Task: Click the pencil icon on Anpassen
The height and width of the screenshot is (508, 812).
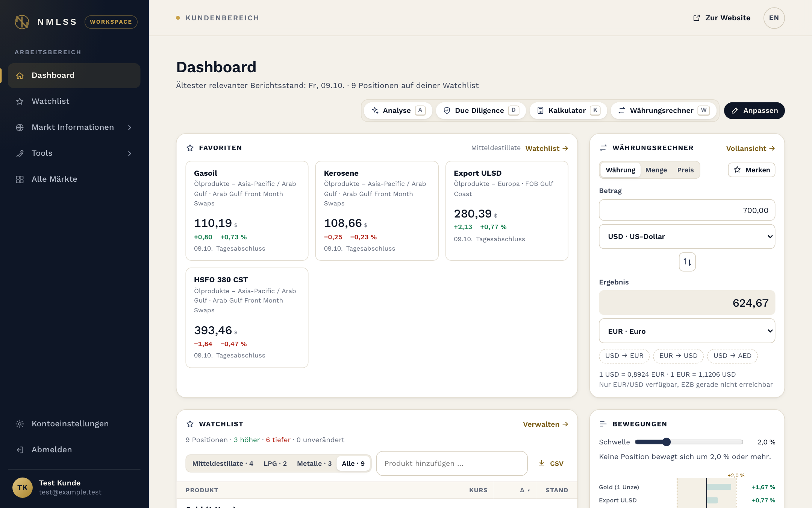Action: (735, 111)
